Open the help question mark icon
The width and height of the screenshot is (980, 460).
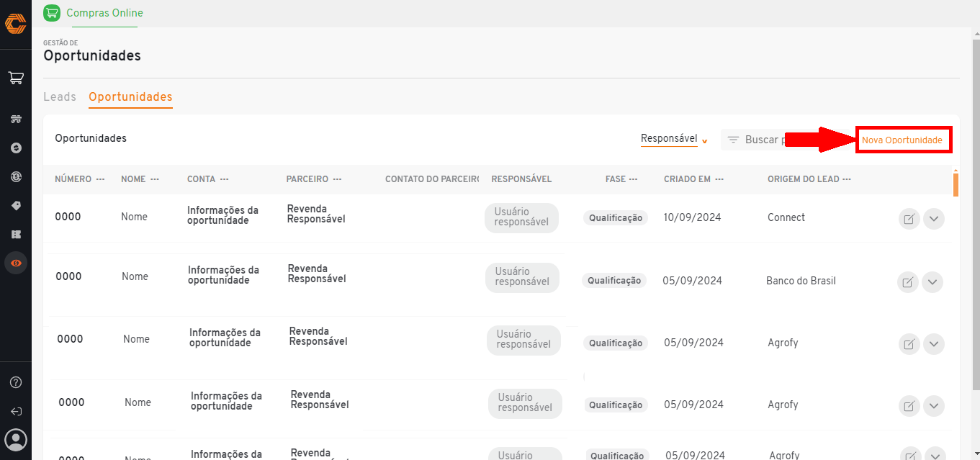click(x=16, y=382)
